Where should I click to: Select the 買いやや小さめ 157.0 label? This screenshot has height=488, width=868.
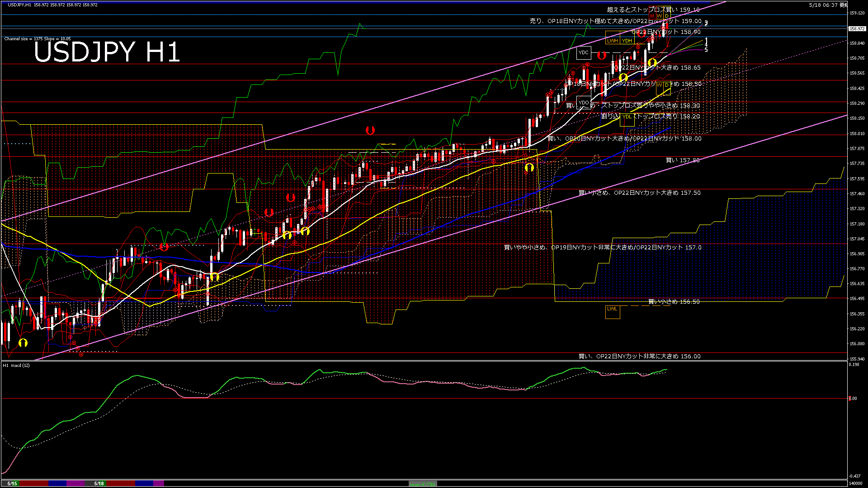point(603,248)
